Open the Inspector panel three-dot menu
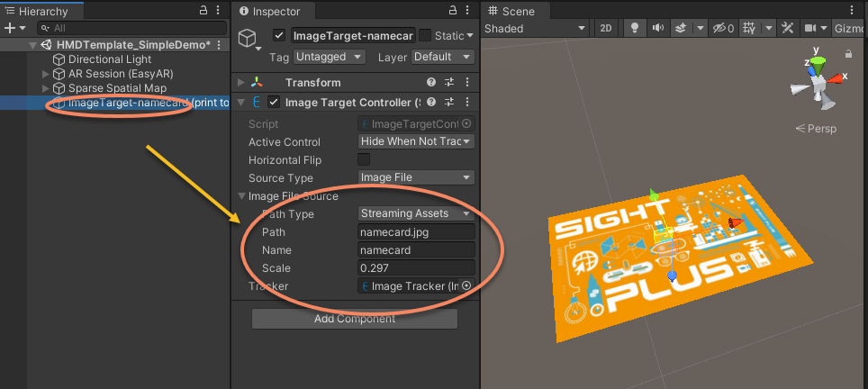Viewport: 868px width, 389px height. pyautogui.click(x=468, y=10)
